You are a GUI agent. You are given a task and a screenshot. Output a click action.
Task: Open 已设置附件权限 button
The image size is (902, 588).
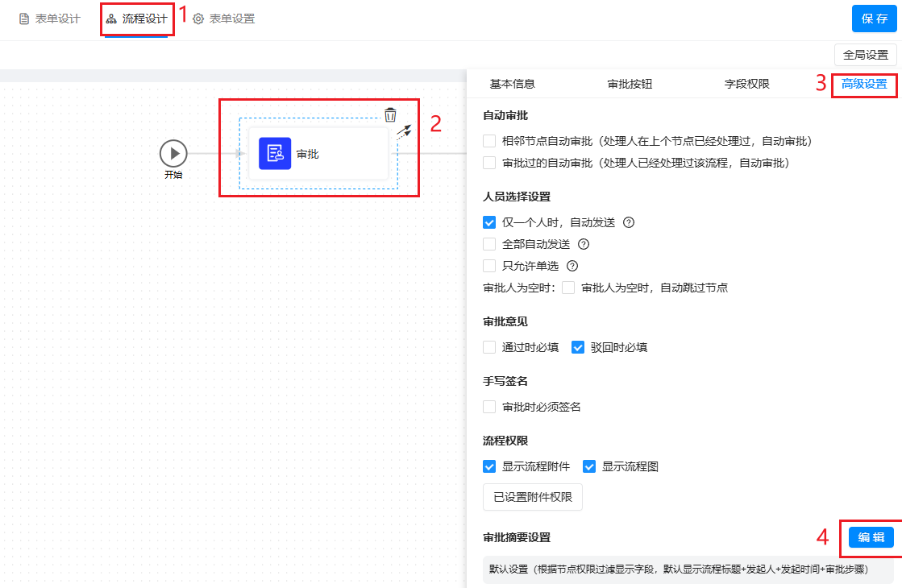point(532,497)
